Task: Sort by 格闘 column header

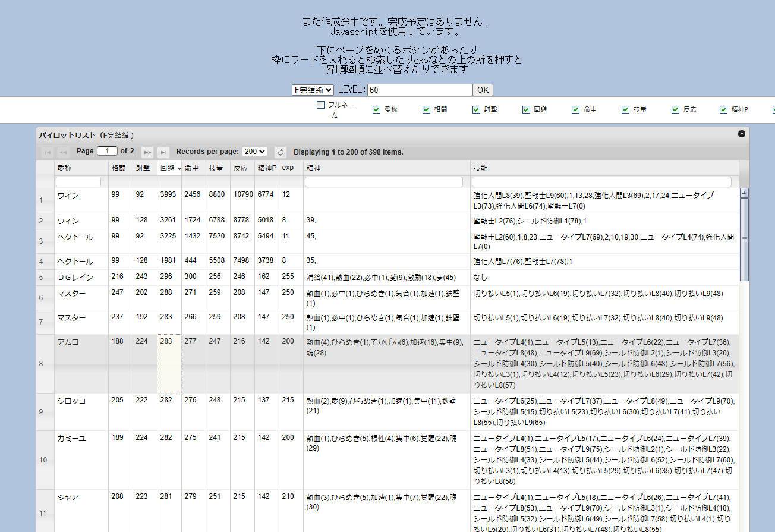Action: tap(121, 168)
